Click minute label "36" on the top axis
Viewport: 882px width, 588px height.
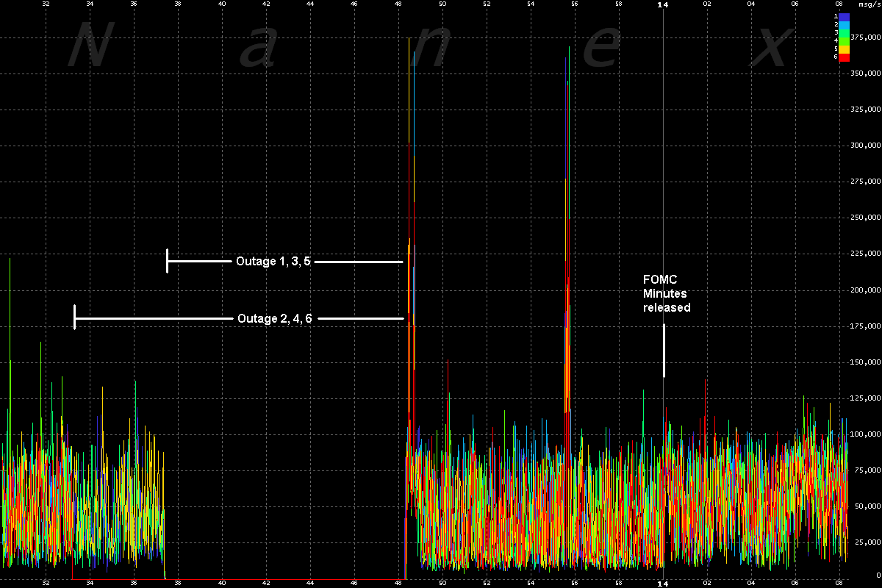pos(134,4)
